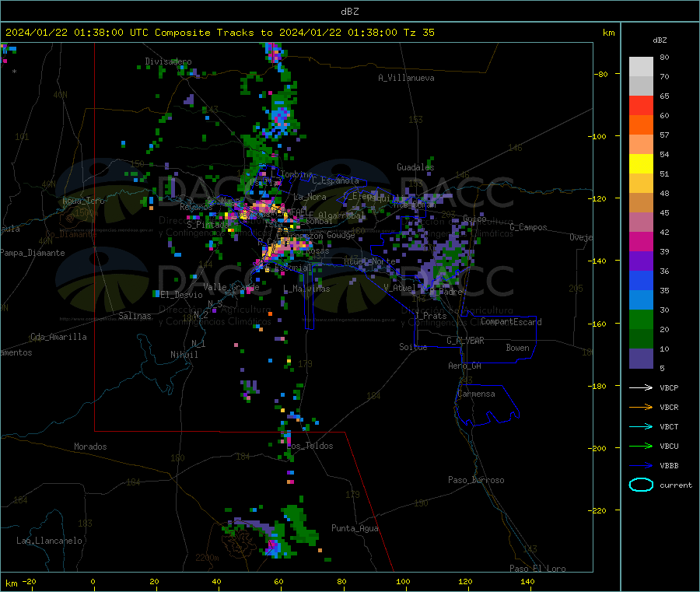Click the 51 dBZ yellow color swatch

click(x=641, y=164)
